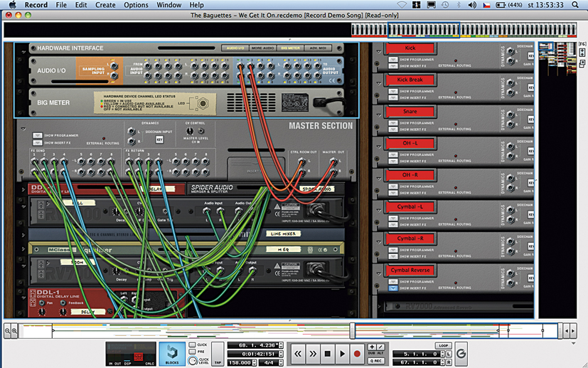Open the Help menu

click(196, 5)
